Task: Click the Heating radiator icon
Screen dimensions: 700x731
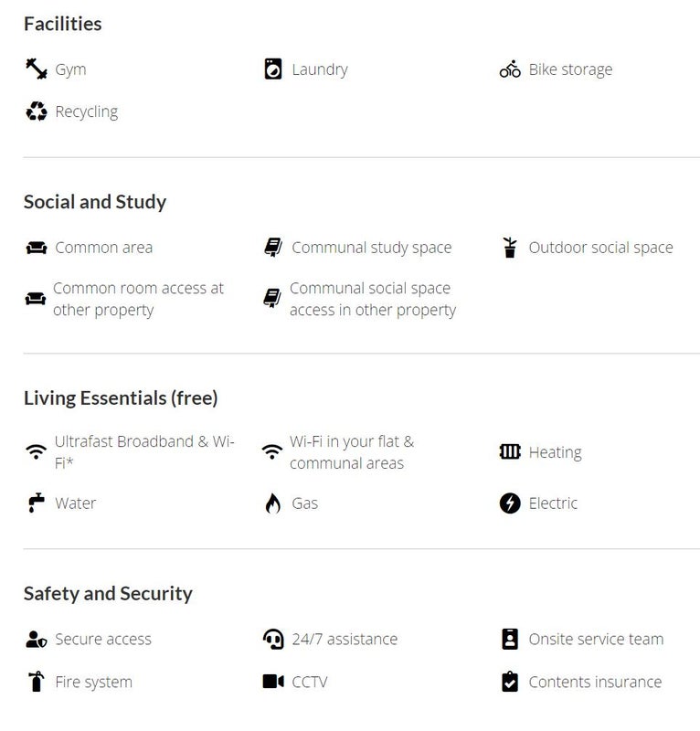Action: pos(510,452)
